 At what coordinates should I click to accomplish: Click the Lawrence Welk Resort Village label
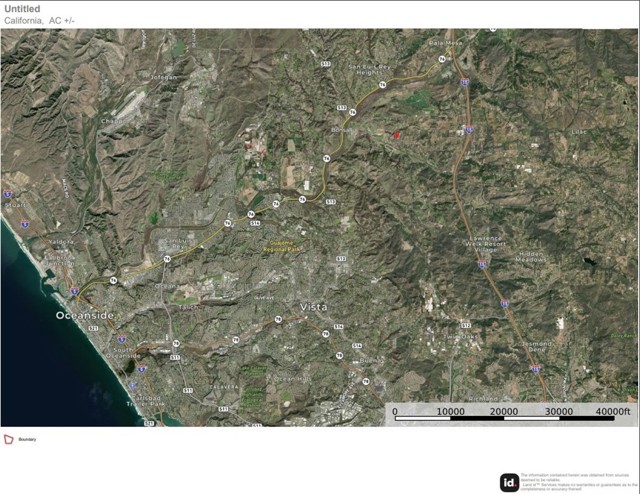click(x=485, y=244)
